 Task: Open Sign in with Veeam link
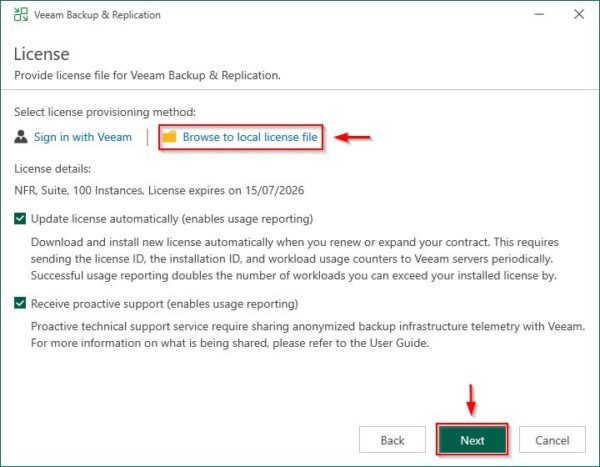(x=83, y=137)
